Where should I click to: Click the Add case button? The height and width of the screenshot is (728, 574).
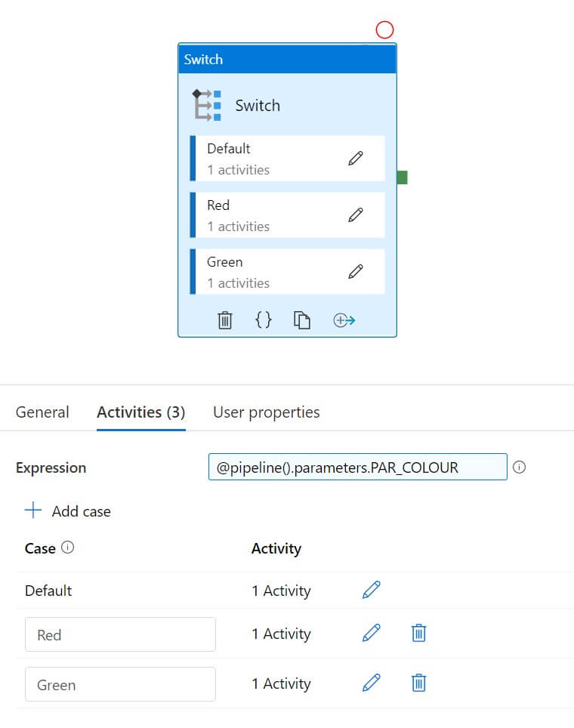pyautogui.click(x=68, y=511)
